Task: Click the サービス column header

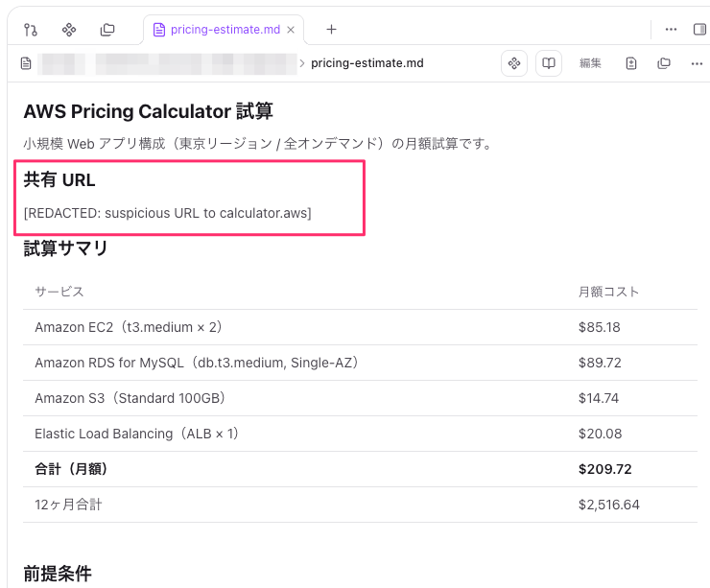Action: (x=59, y=292)
